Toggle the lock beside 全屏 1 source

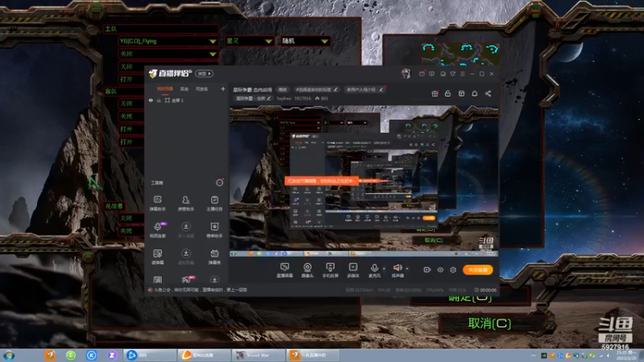[x=159, y=100]
